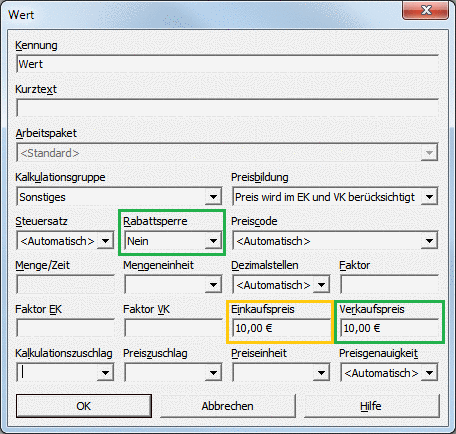Click the Einkaufspreis field with 10,00 €

pyautogui.click(x=281, y=329)
